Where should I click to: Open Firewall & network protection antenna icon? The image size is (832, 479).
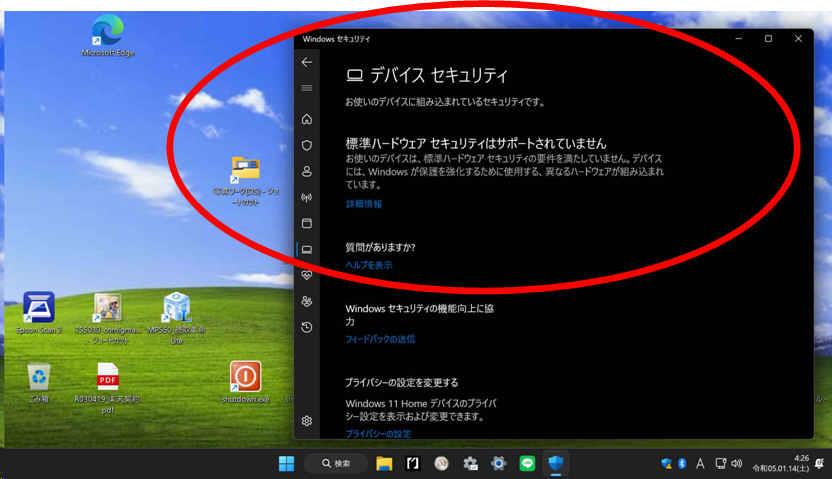(x=307, y=197)
